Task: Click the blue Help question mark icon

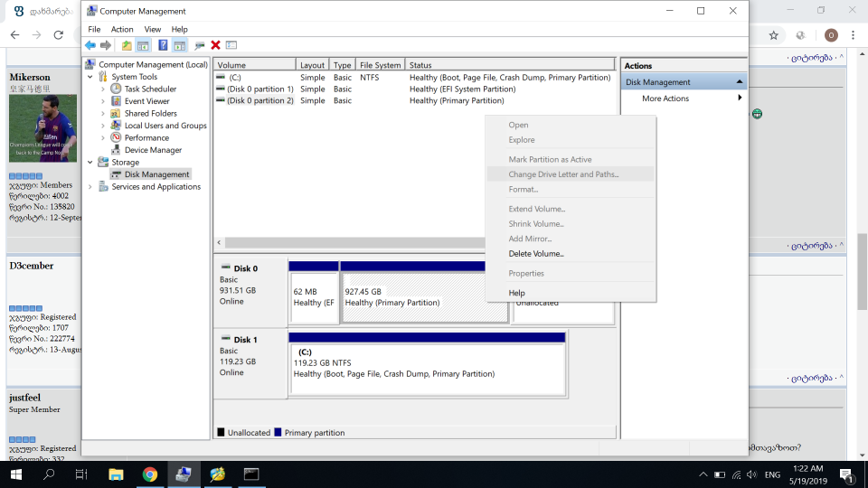Action: click(x=163, y=45)
